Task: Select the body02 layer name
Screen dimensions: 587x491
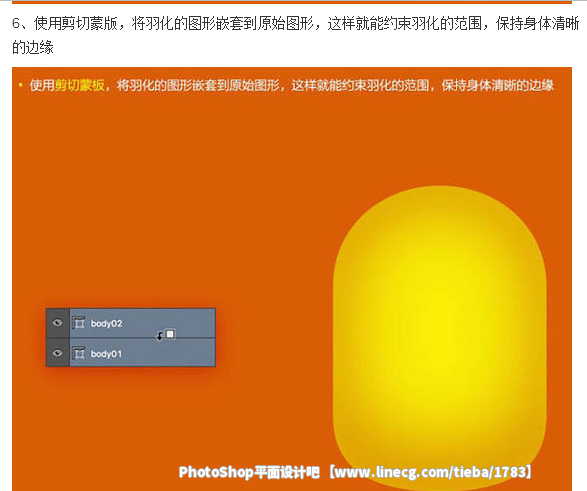Action: 107,323
